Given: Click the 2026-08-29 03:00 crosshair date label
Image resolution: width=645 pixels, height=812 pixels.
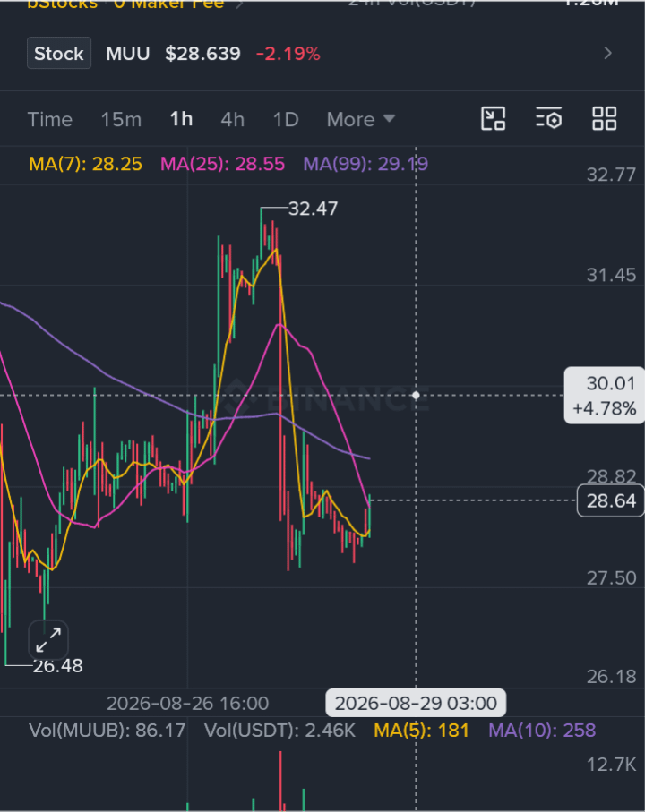Looking at the screenshot, I should [416, 704].
